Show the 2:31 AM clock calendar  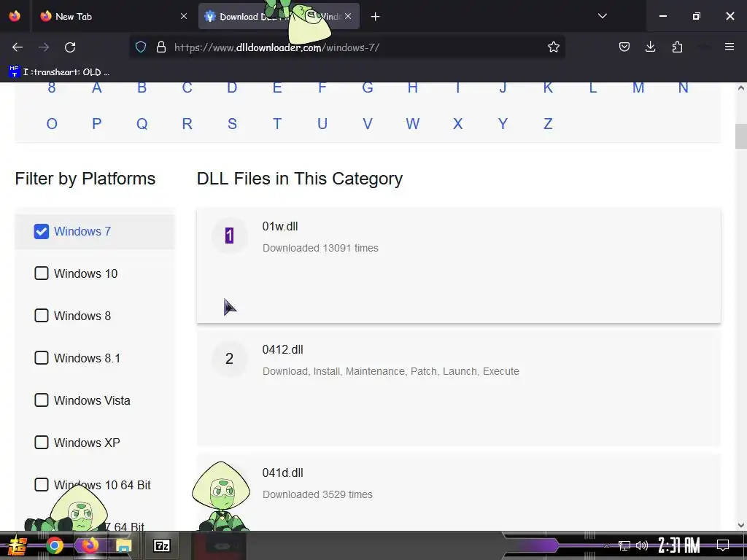(x=679, y=545)
